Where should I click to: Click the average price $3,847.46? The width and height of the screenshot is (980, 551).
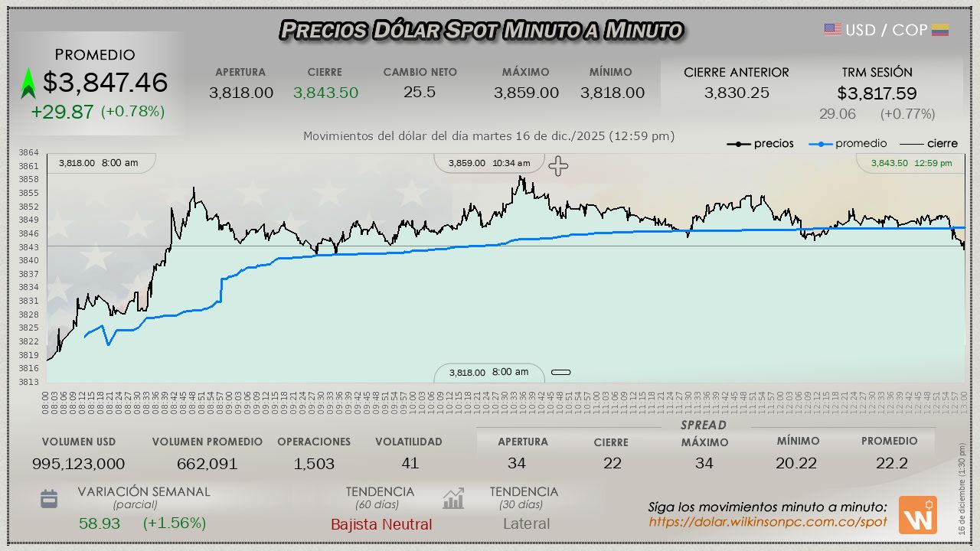tap(105, 83)
